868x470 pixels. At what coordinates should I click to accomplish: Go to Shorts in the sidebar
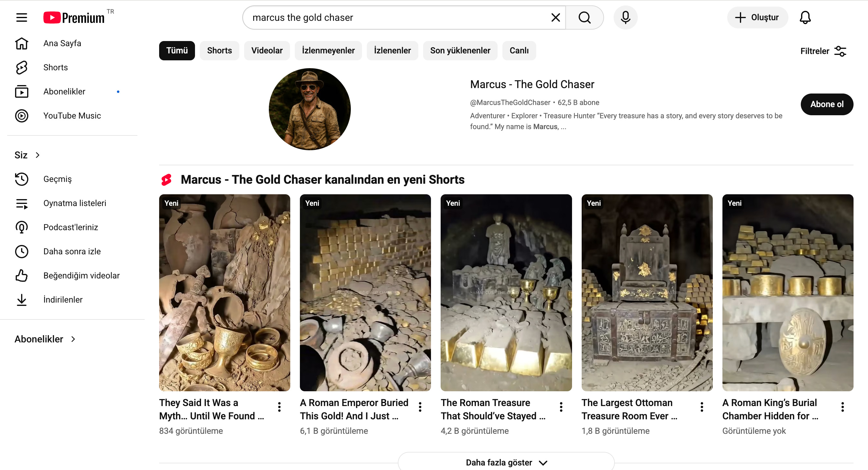55,68
